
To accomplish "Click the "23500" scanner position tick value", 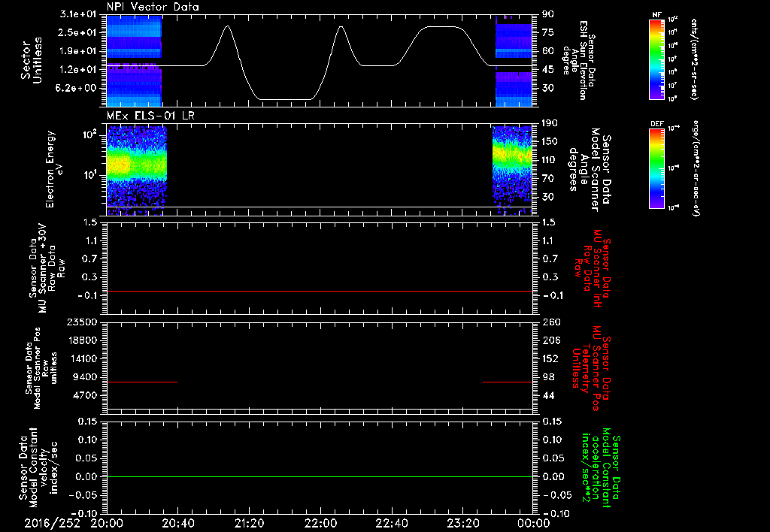I will click(x=82, y=322).
